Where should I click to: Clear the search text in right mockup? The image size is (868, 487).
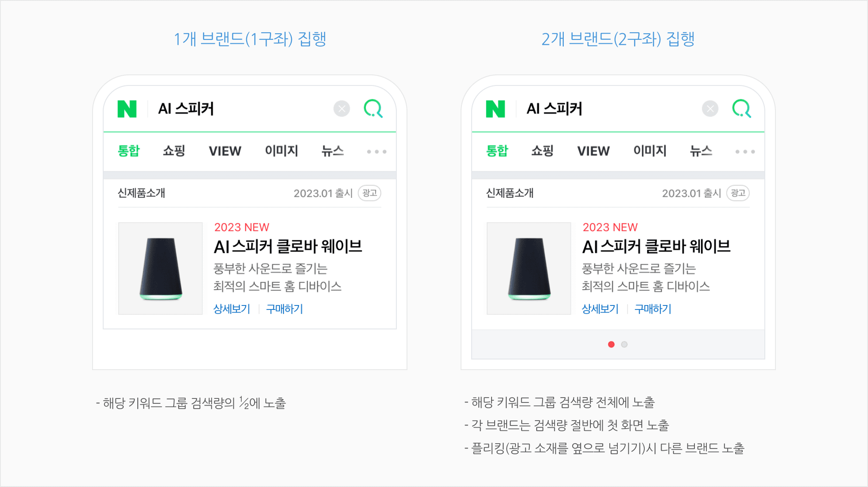pos(710,109)
